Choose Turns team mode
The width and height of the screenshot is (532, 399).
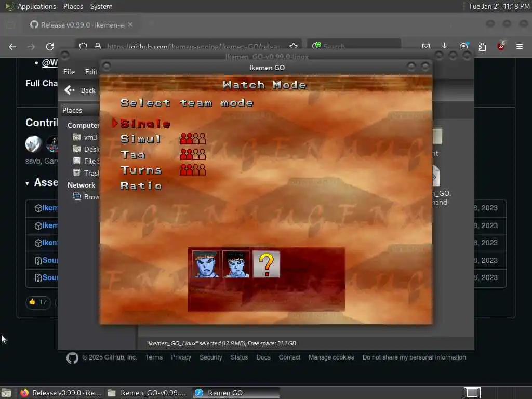pyautogui.click(x=141, y=170)
